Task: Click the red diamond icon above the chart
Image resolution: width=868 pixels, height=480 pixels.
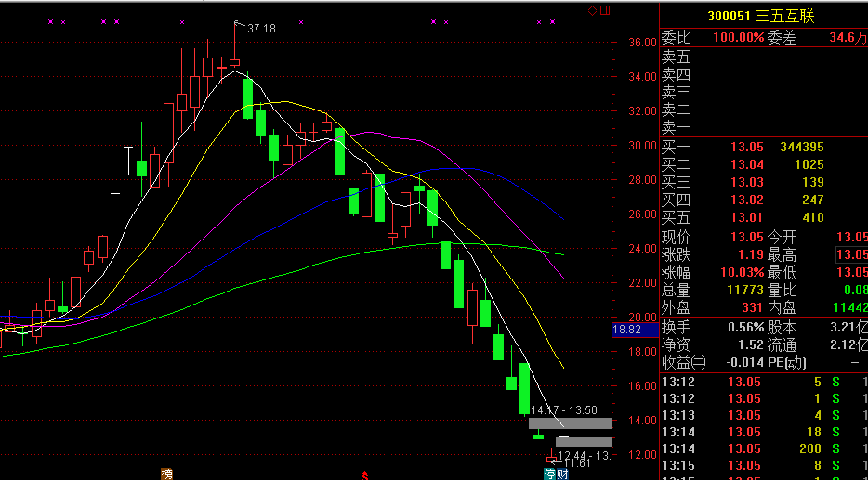Action: pyautogui.click(x=592, y=10)
